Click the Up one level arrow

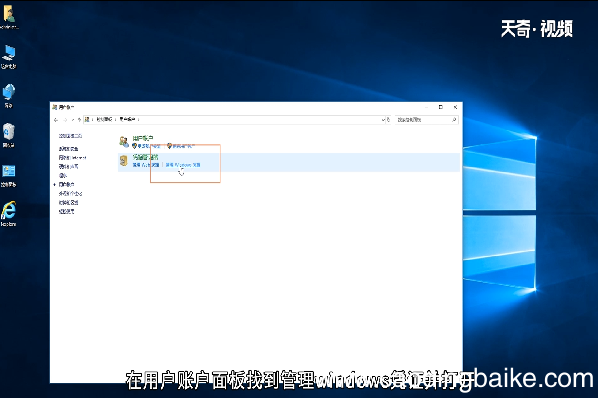[79, 120]
